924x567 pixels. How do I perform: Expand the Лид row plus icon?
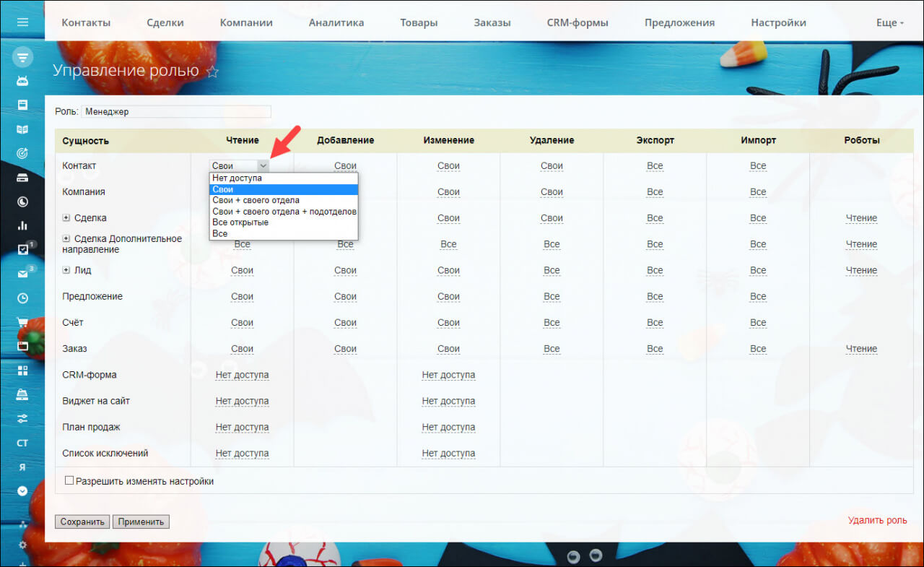click(66, 270)
